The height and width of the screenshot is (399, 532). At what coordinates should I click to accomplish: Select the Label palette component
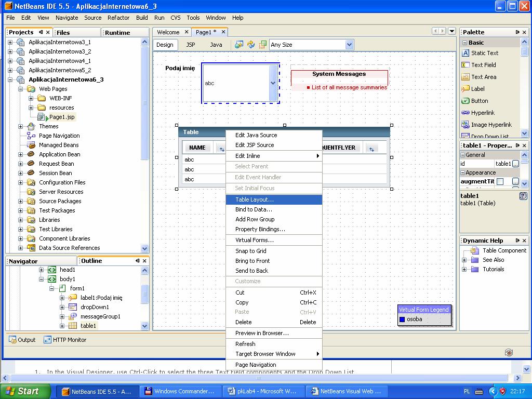[477, 89]
